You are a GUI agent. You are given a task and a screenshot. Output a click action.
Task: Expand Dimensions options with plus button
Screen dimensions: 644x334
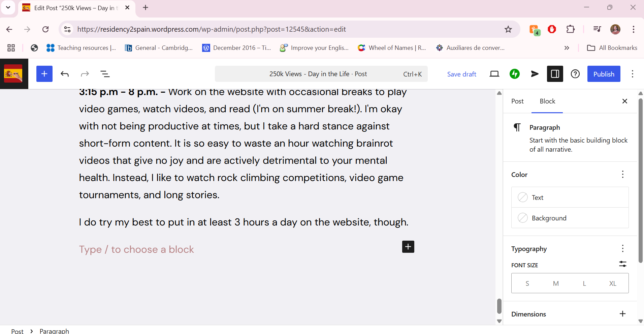tap(622, 314)
